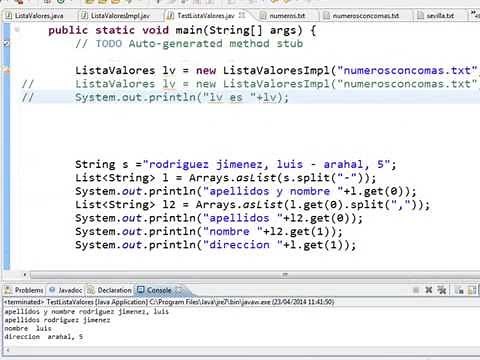480x360 pixels.
Task: Click the 'String s =' declaration line
Action: [x=236, y=164]
